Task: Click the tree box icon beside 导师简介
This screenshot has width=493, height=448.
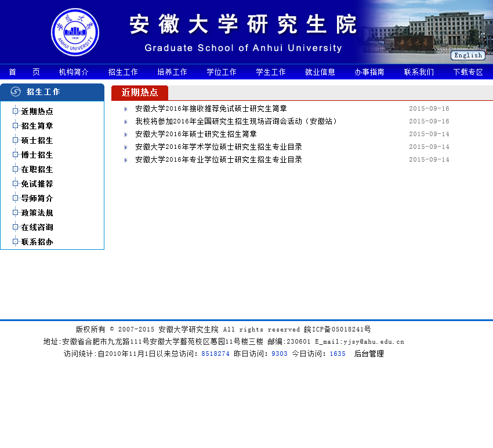Action: coord(15,198)
